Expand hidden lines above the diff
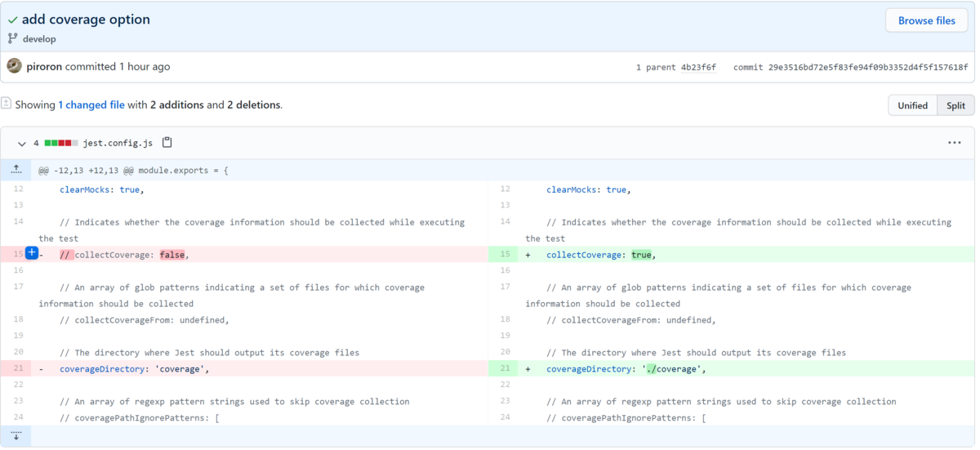Viewport: 980px width, 450px height. pos(16,170)
